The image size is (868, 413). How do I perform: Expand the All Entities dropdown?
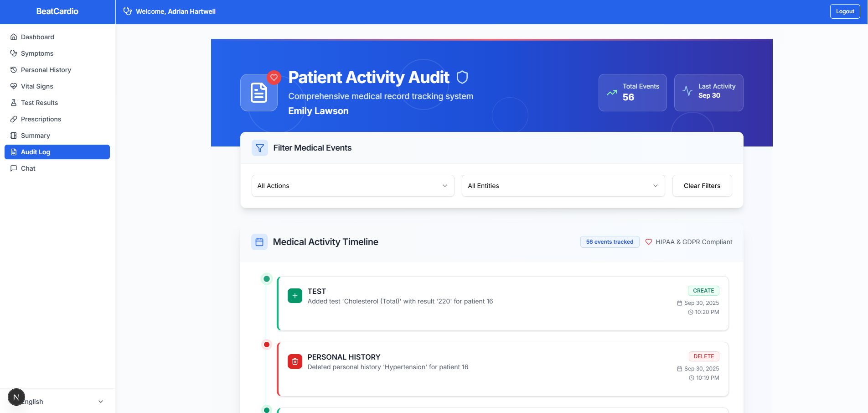563,186
